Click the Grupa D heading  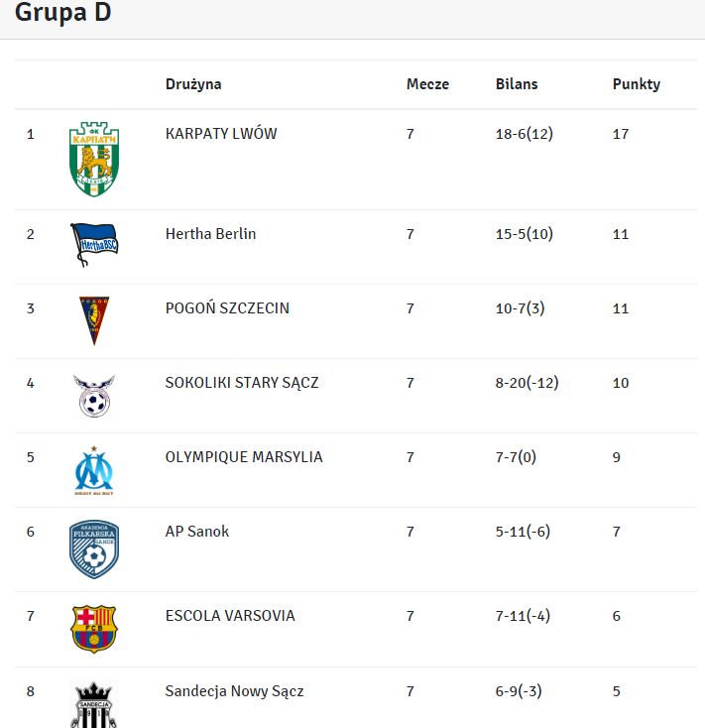(x=62, y=14)
